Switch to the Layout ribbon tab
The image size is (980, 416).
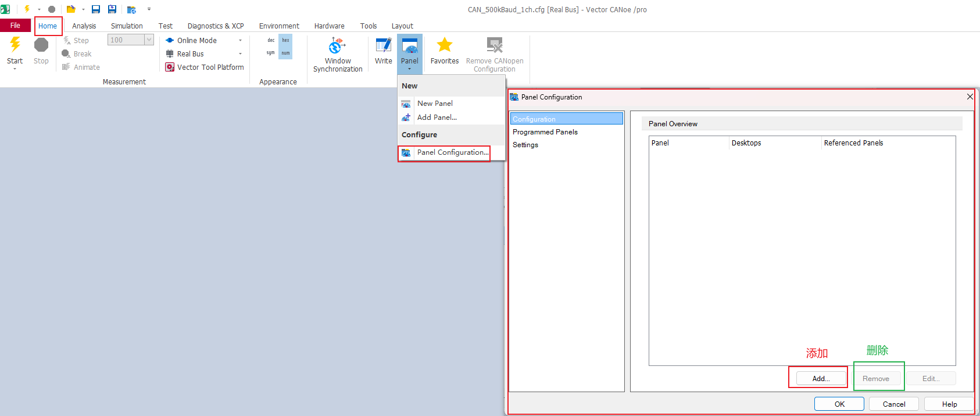point(402,26)
